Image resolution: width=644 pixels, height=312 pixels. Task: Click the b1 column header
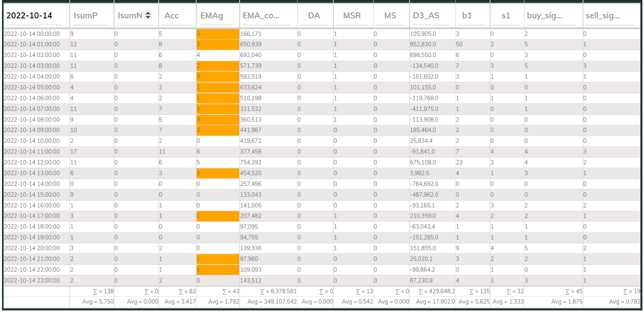pyautogui.click(x=467, y=16)
